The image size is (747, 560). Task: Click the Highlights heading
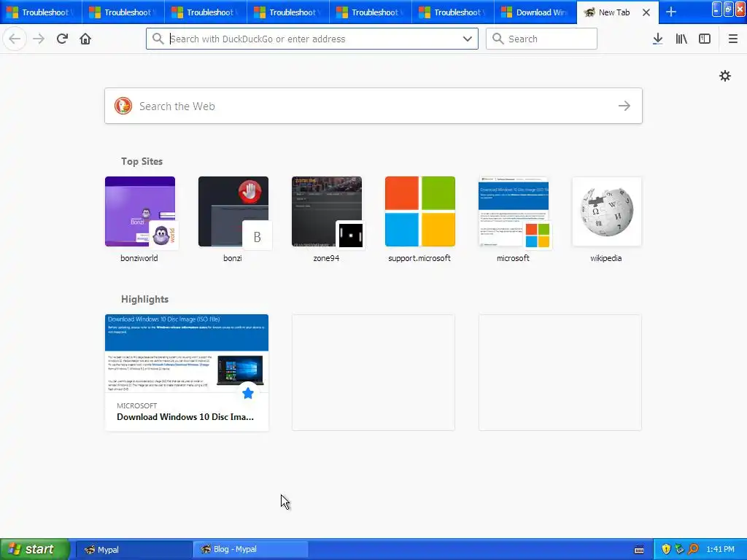point(144,299)
